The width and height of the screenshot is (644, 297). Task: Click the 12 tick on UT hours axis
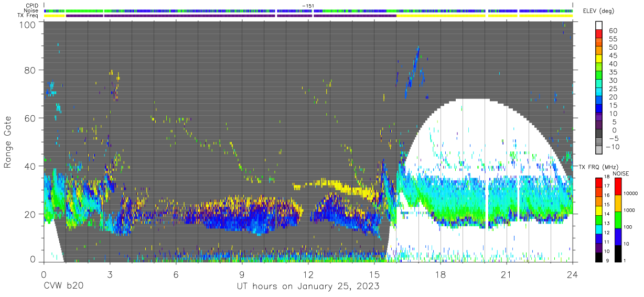click(x=308, y=274)
